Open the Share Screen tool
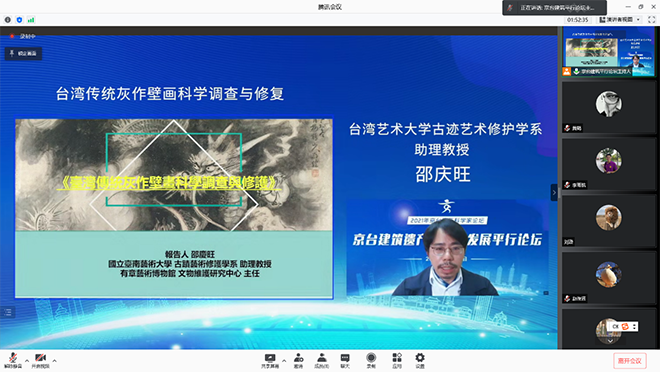This screenshot has width=660, height=372. pyautogui.click(x=269, y=361)
